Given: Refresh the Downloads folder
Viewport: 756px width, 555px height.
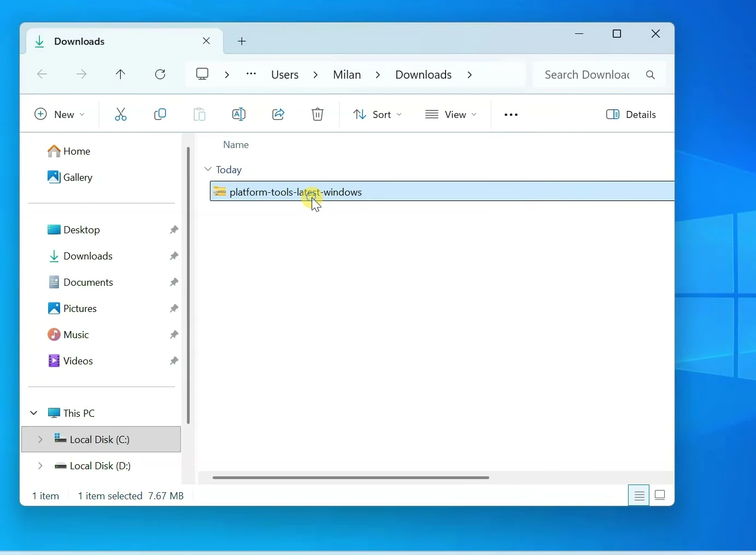Looking at the screenshot, I should [x=160, y=74].
